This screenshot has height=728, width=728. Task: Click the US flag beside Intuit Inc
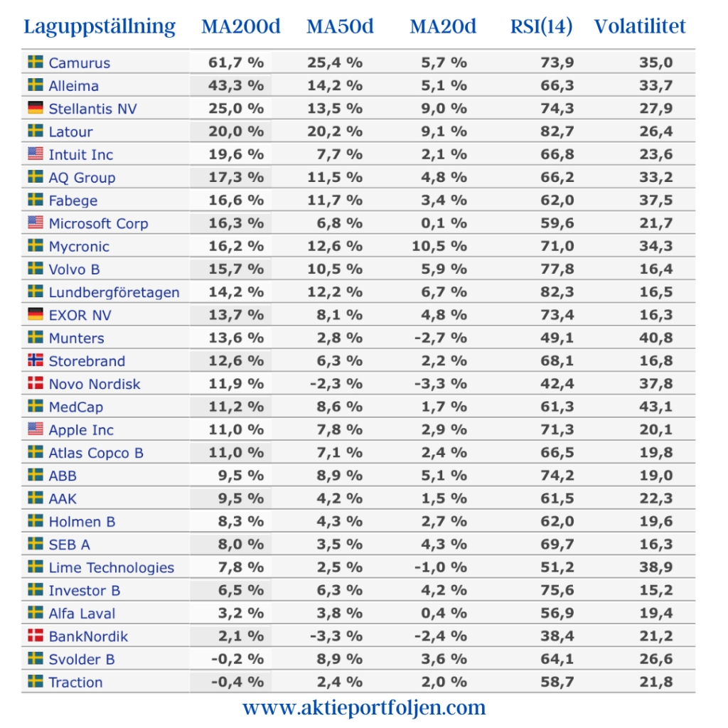click(x=35, y=154)
